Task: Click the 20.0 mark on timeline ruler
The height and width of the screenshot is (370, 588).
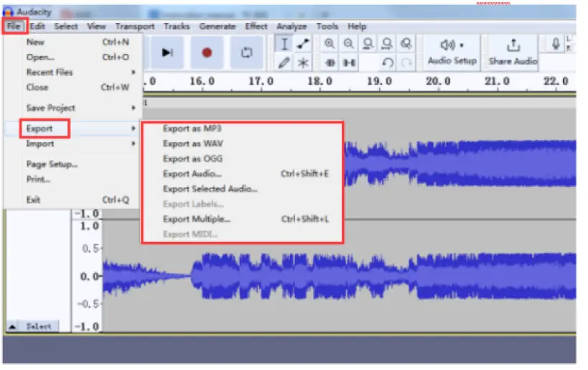Action: (437, 81)
